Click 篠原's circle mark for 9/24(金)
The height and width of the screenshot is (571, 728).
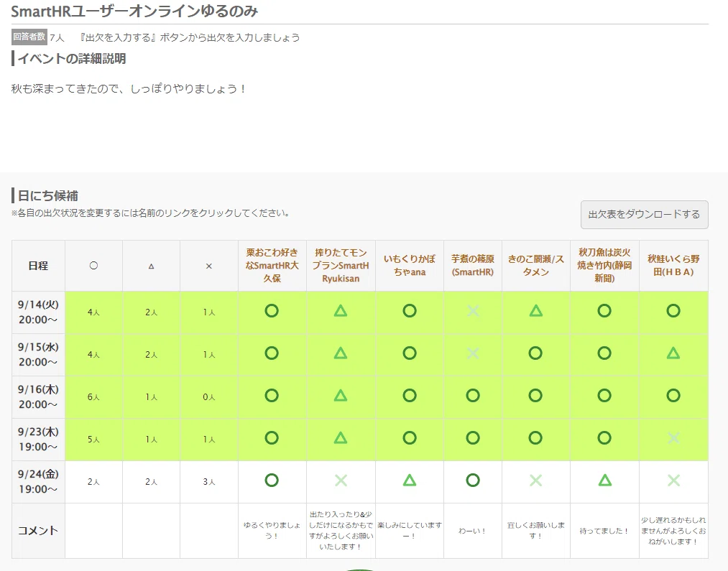pos(473,481)
